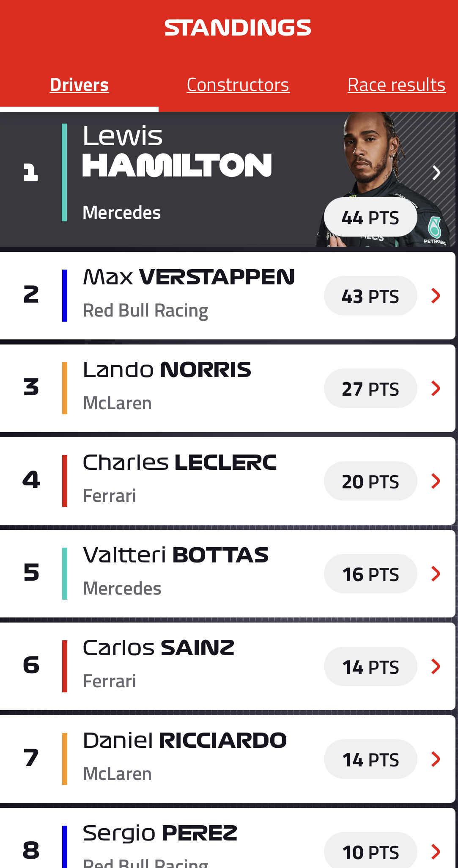Image resolution: width=458 pixels, height=868 pixels.
Task: Tap the chevron on Sergio Perez row
Action: [x=436, y=851]
